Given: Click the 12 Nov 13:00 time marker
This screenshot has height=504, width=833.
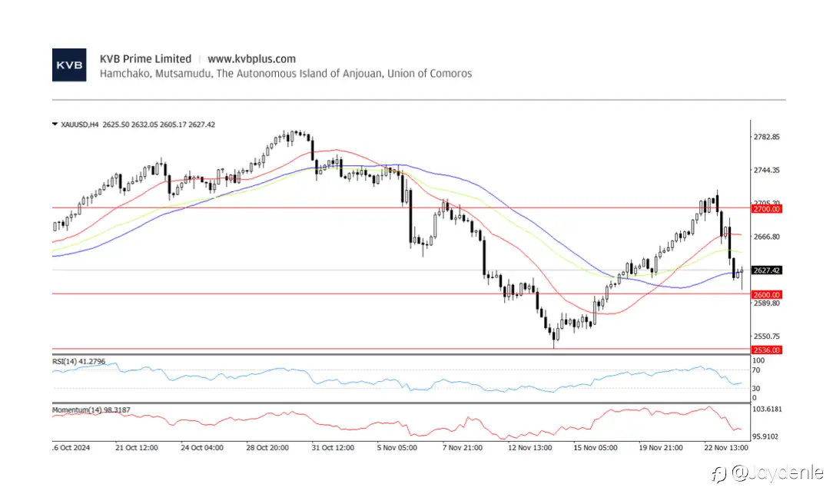Looking at the screenshot, I should click(x=529, y=448).
